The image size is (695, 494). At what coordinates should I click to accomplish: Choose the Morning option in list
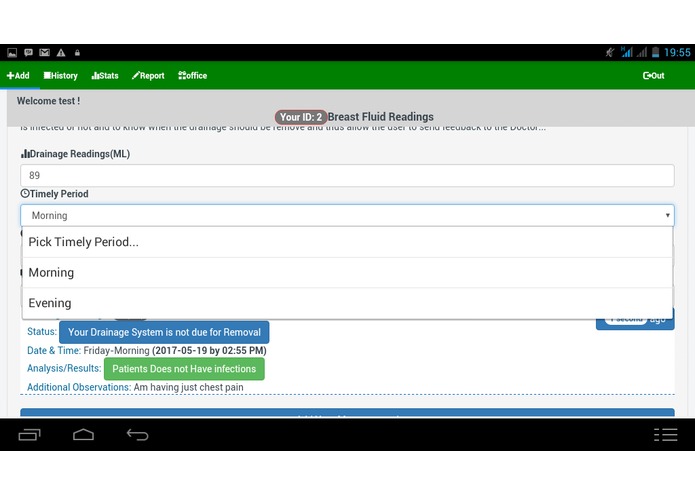point(347,272)
